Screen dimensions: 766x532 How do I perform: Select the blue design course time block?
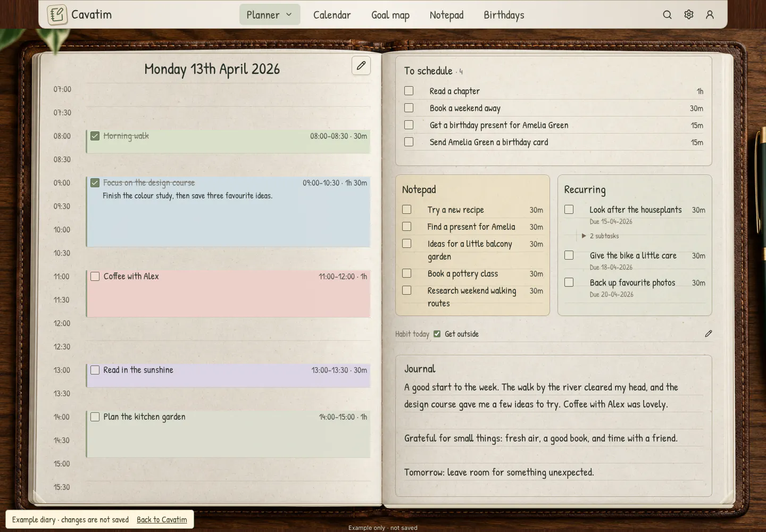pos(228,212)
